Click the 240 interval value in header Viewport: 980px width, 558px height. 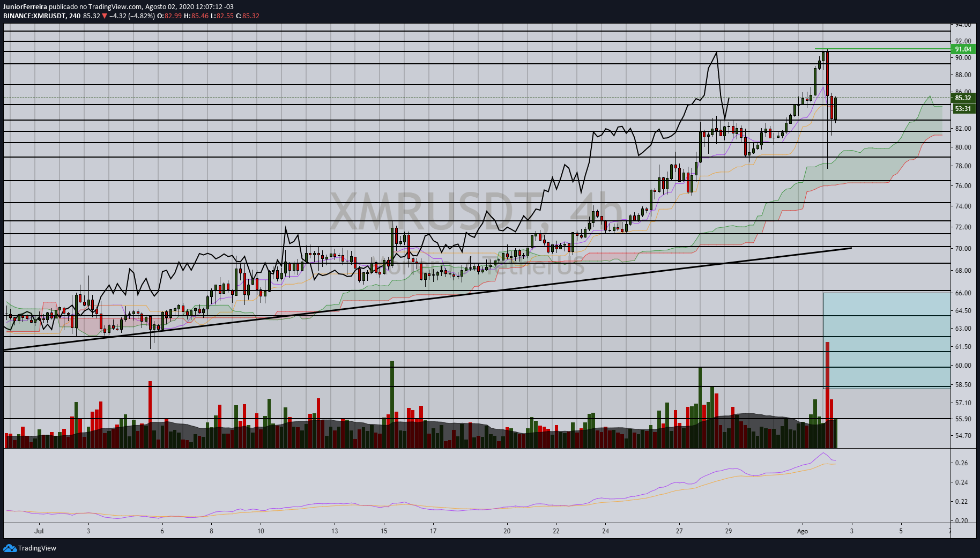pyautogui.click(x=75, y=16)
